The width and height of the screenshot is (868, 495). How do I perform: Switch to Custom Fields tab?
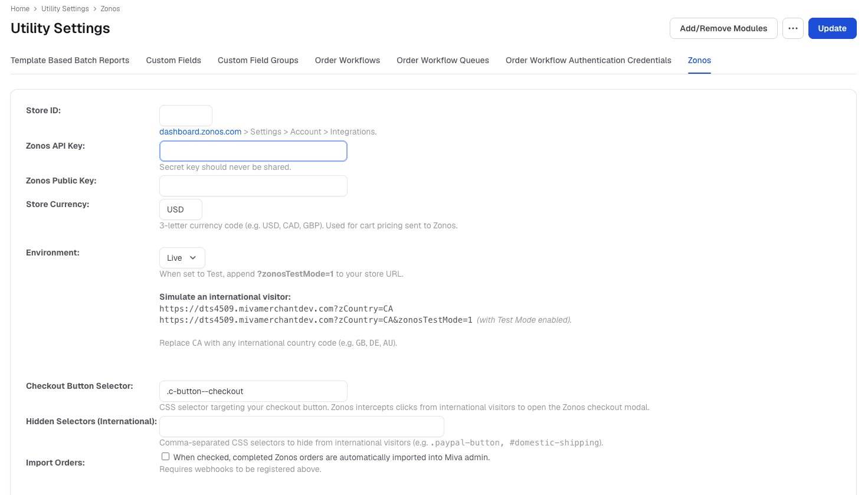173,60
